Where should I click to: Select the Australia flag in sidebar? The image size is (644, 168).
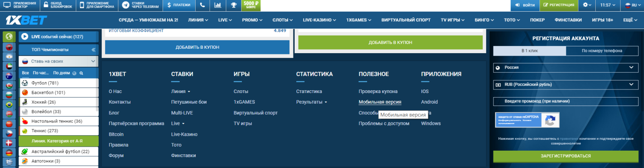click(x=9, y=76)
